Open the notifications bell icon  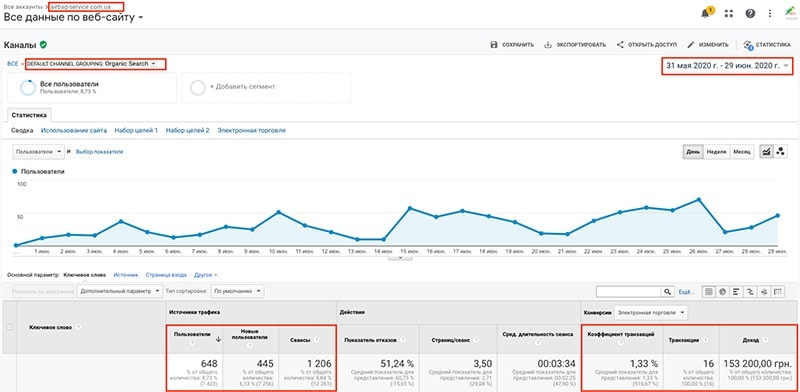point(707,13)
